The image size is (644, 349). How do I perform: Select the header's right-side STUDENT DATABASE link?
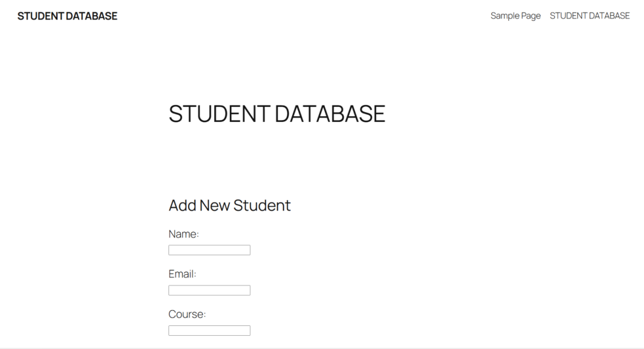point(590,16)
